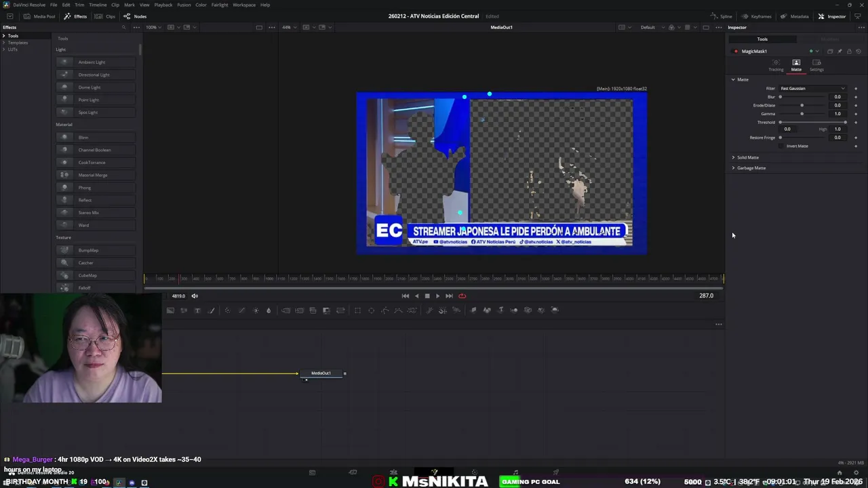This screenshot has width=868, height=488.
Task: Click the Shape 3D tool icon
Action: point(487,310)
